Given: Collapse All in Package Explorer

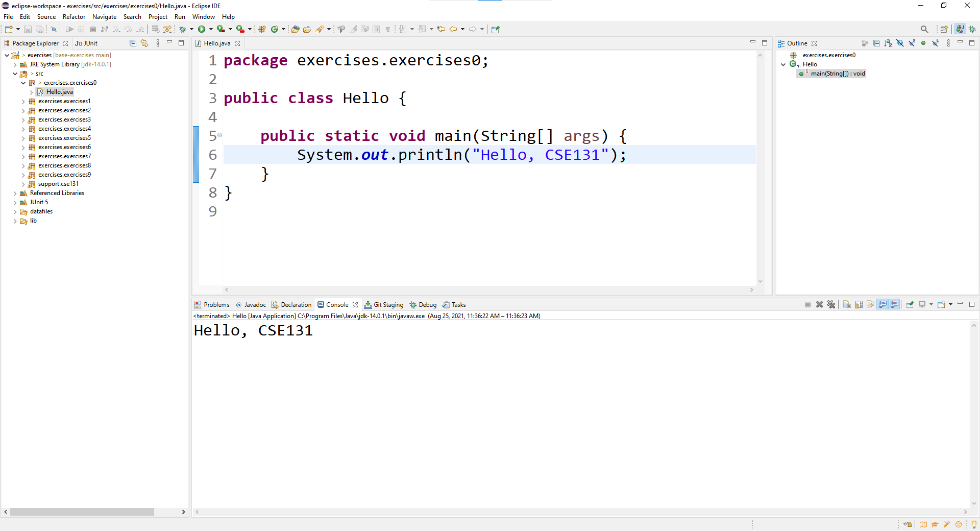Looking at the screenshot, I should [x=133, y=43].
